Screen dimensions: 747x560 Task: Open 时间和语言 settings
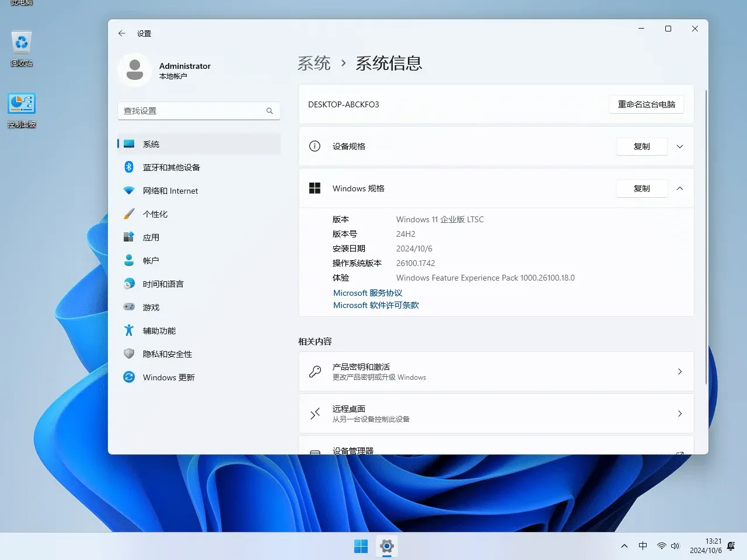point(164,283)
